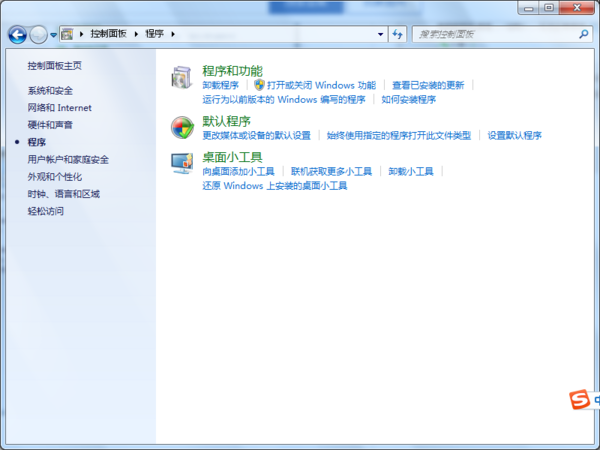Open 外观和个性化 in sidebar

click(x=55, y=177)
